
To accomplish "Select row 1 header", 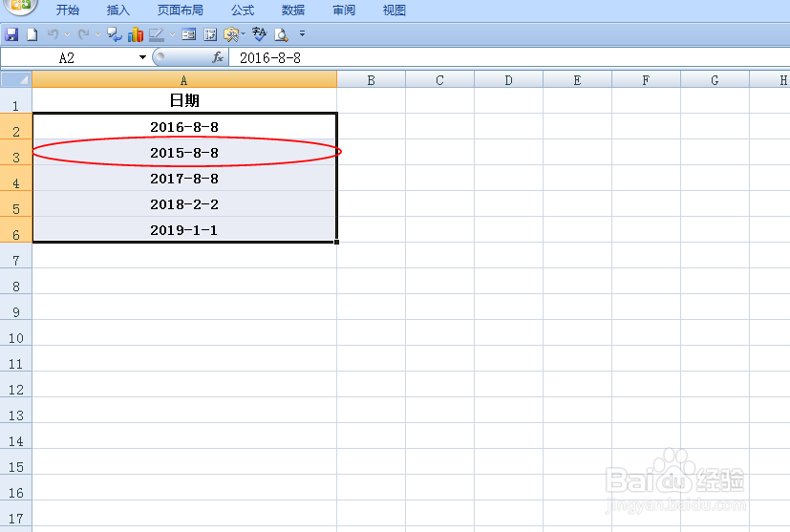I will tap(16, 100).
